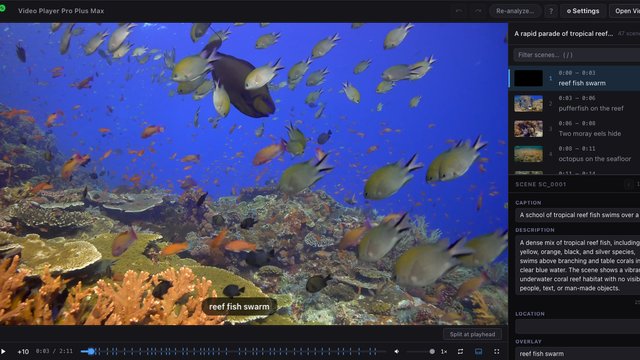This screenshot has height=360, width=640.
Task: Click the empty Location field
Action: pos(577,326)
